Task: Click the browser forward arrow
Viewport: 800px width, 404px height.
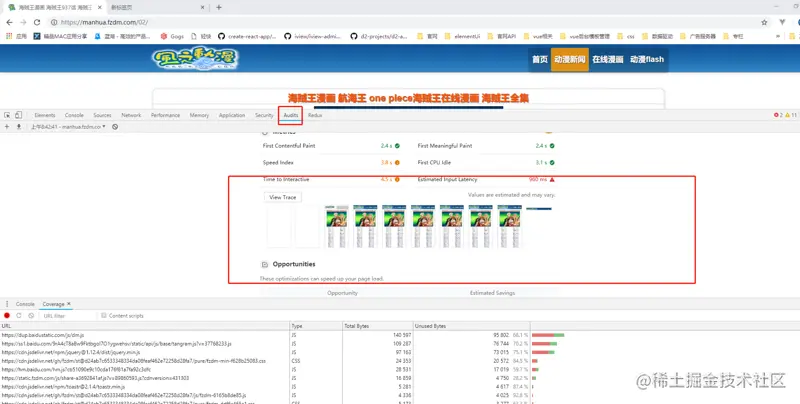Action: pyautogui.click(x=23, y=22)
